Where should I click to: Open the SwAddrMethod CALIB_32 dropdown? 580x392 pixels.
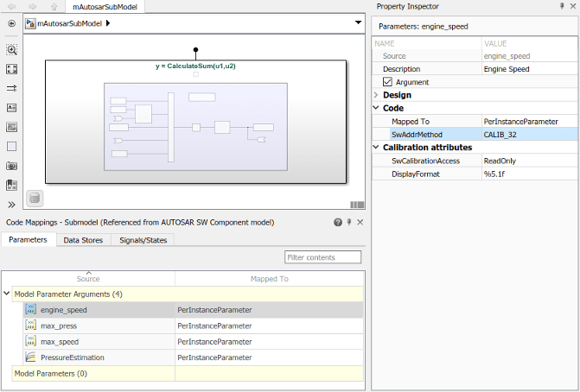tap(529, 135)
